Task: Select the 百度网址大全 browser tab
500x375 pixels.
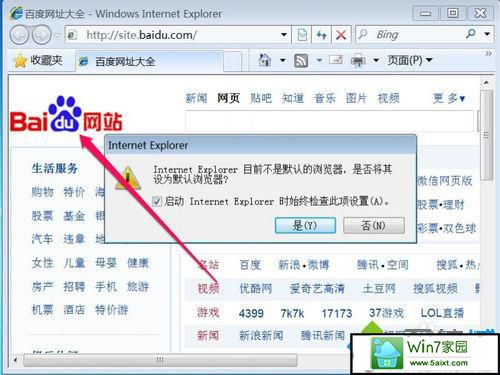Action: tap(149, 61)
